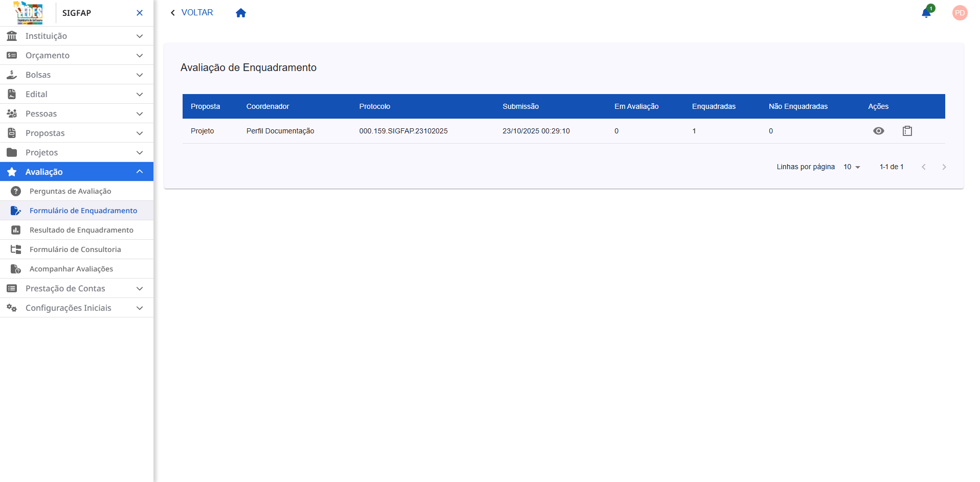Open the Linhas por página dropdown
The height and width of the screenshot is (482, 980).
(852, 167)
